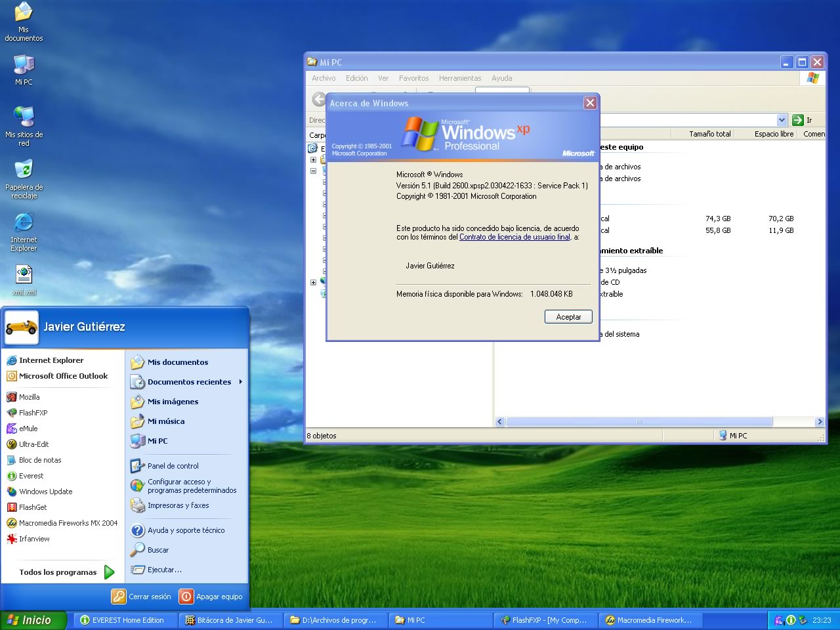
Task: Open Configurar acceso y programas predeterminados
Action: click(x=184, y=486)
